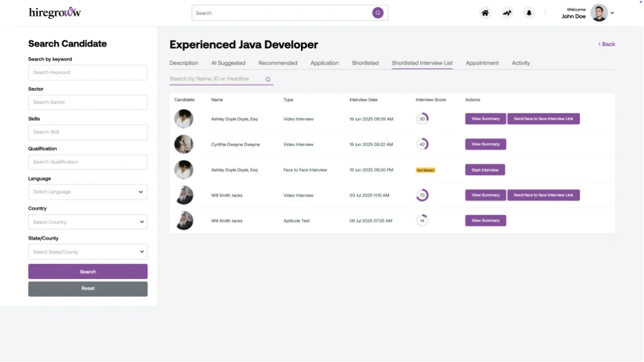The image size is (644, 362).
Task: Open the Select Language dropdown
Action: 88,192
